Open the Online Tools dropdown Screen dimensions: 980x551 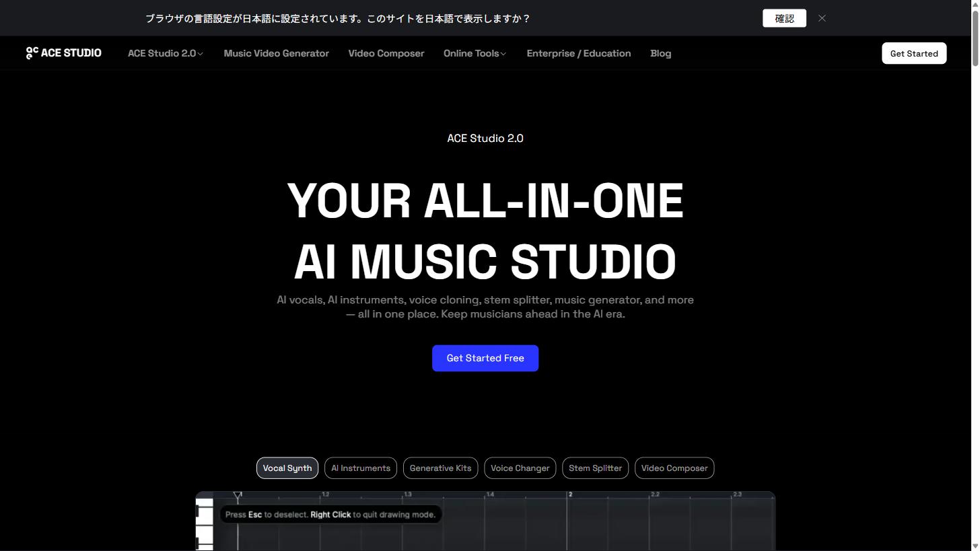click(x=475, y=53)
